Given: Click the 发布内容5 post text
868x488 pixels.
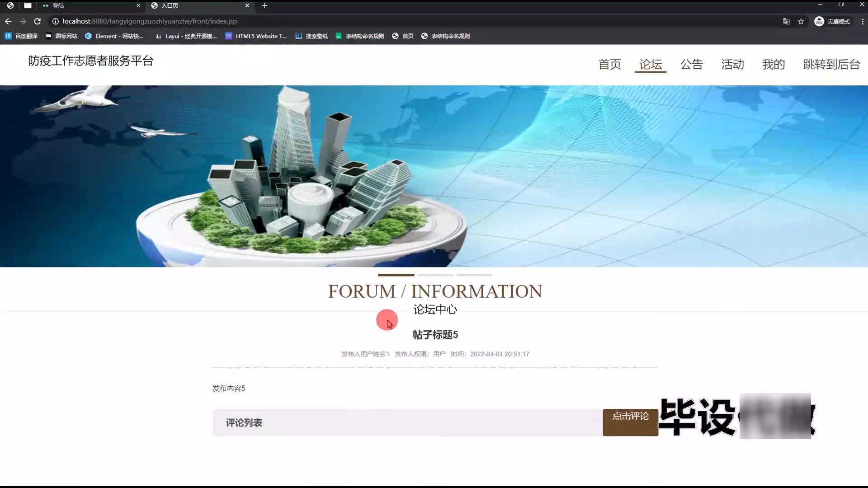Looking at the screenshot, I should pyautogui.click(x=229, y=388).
